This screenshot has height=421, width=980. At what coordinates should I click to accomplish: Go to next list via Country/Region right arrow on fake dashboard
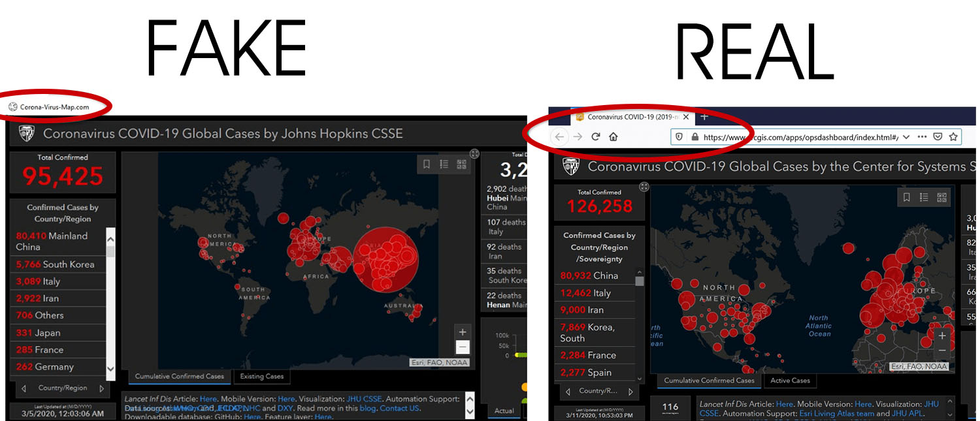click(x=101, y=388)
